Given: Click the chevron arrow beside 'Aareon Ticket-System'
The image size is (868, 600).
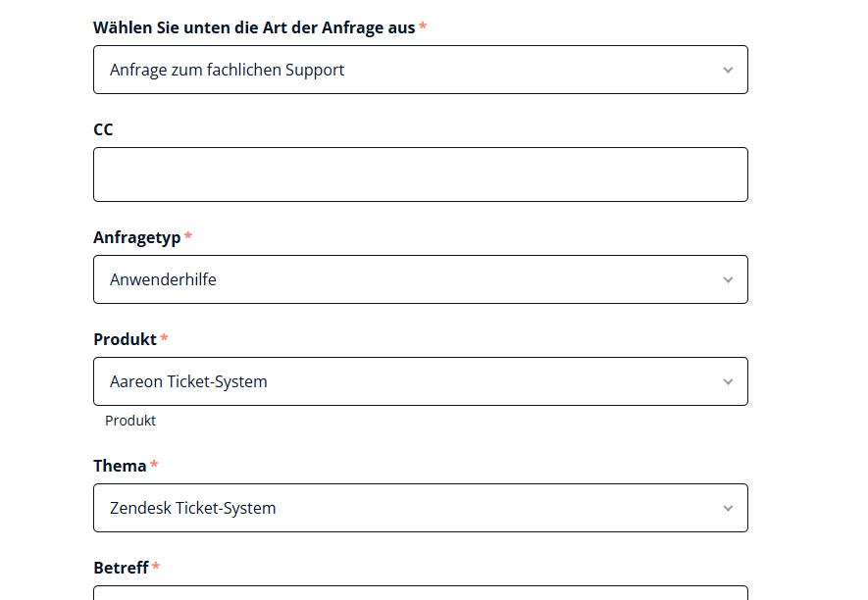Looking at the screenshot, I should pos(728,381).
